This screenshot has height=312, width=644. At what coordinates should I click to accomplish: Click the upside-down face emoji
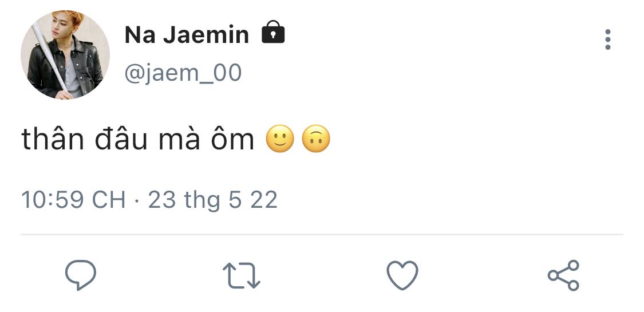[x=316, y=140]
